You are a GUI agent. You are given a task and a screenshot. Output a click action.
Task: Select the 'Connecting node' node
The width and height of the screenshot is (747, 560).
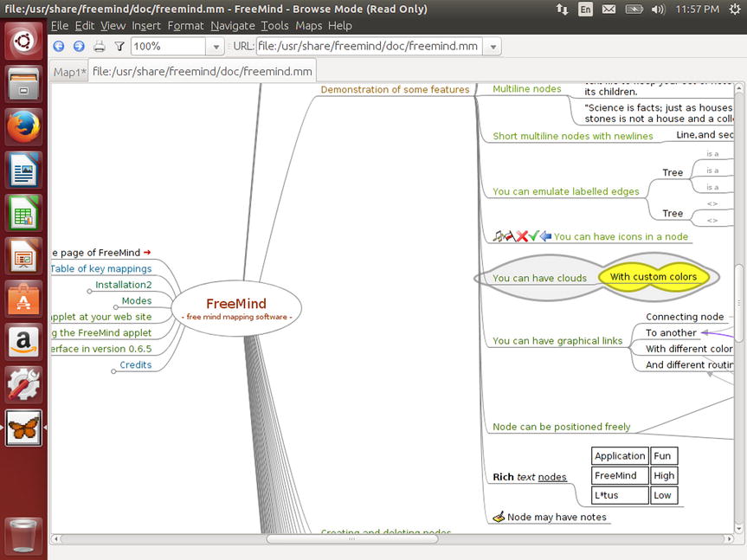coord(685,317)
